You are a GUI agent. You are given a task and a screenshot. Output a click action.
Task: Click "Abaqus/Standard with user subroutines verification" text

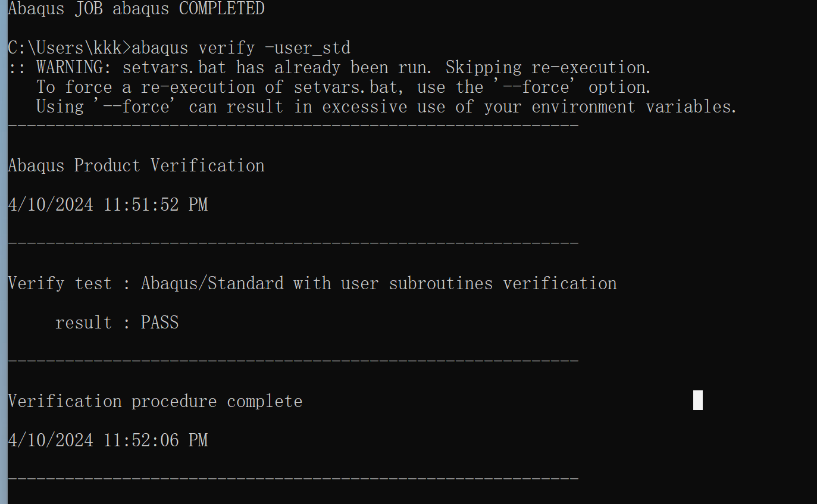tap(378, 283)
